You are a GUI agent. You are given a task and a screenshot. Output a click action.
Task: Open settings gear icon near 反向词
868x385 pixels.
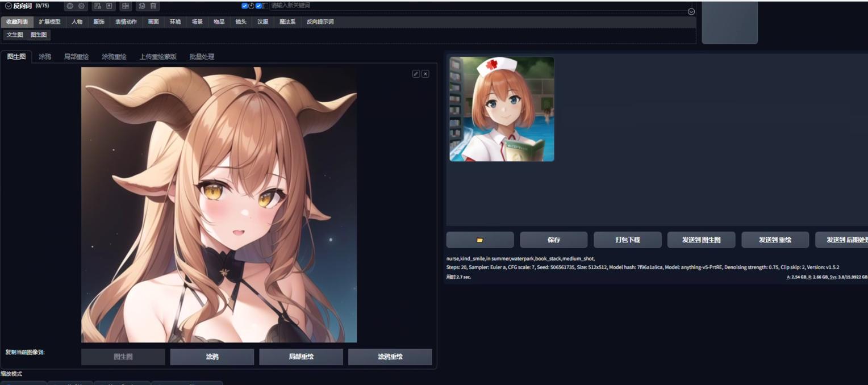click(x=81, y=6)
